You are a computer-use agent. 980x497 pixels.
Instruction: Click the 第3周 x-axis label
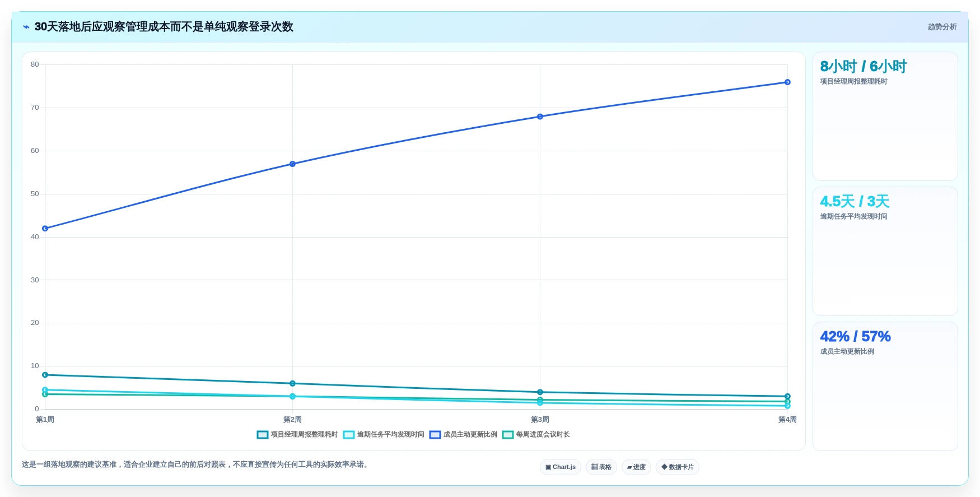(540, 420)
